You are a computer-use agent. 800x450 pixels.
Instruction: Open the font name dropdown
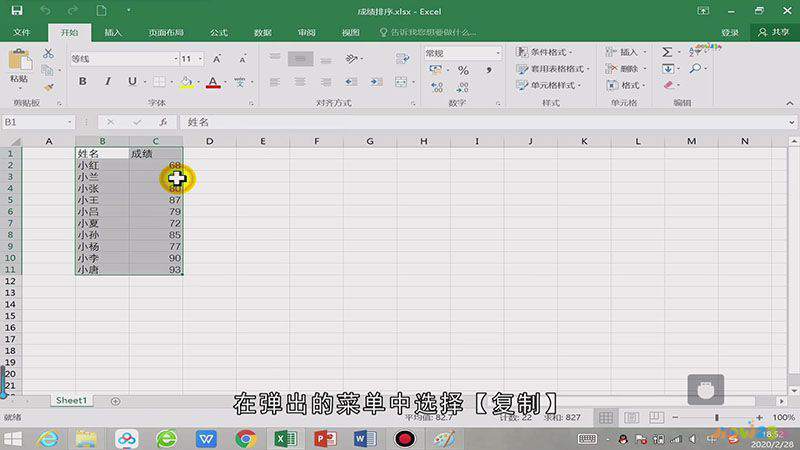pyautogui.click(x=176, y=59)
